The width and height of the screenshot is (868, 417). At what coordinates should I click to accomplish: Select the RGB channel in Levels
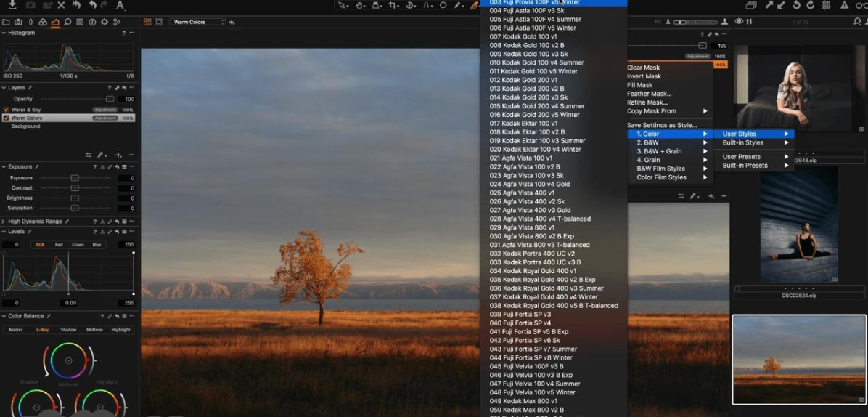coord(41,245)
